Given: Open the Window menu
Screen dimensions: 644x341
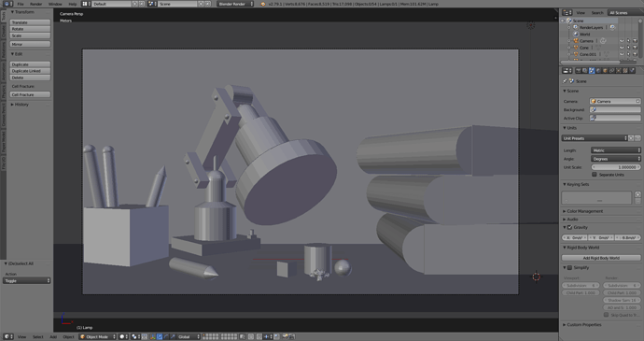Looking at the screenshot, I should 55,4.
